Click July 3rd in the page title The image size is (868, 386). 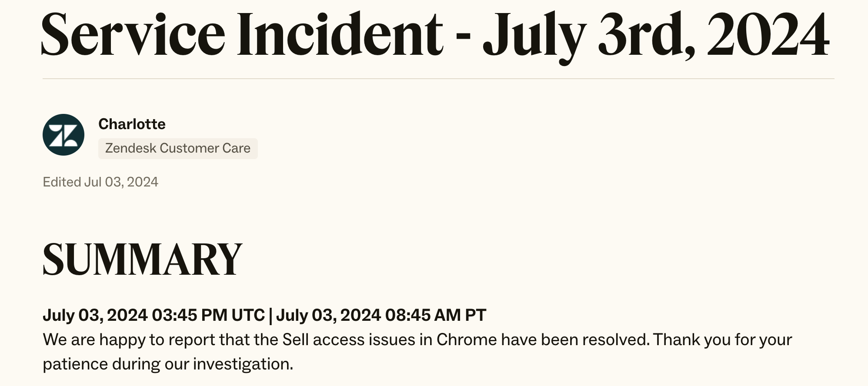point(589,37)
